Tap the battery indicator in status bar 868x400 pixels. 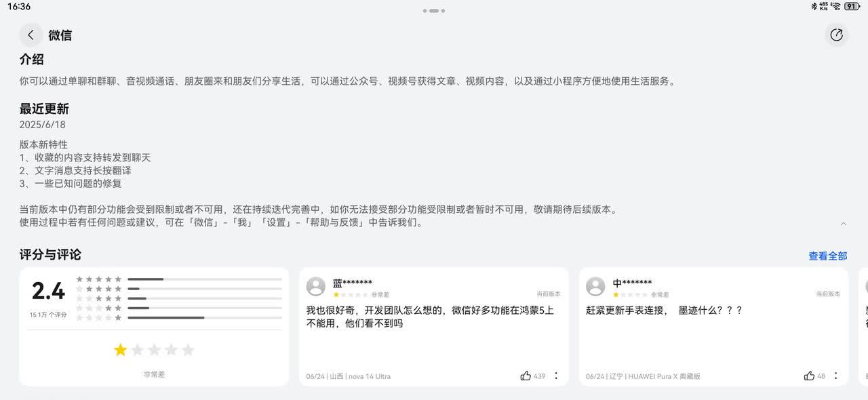click(x=852, y=6)
